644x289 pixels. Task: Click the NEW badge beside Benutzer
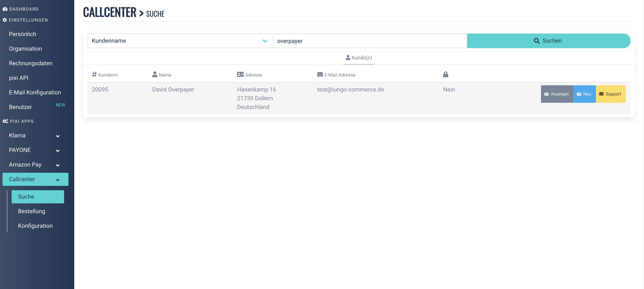tap(60, 105)
